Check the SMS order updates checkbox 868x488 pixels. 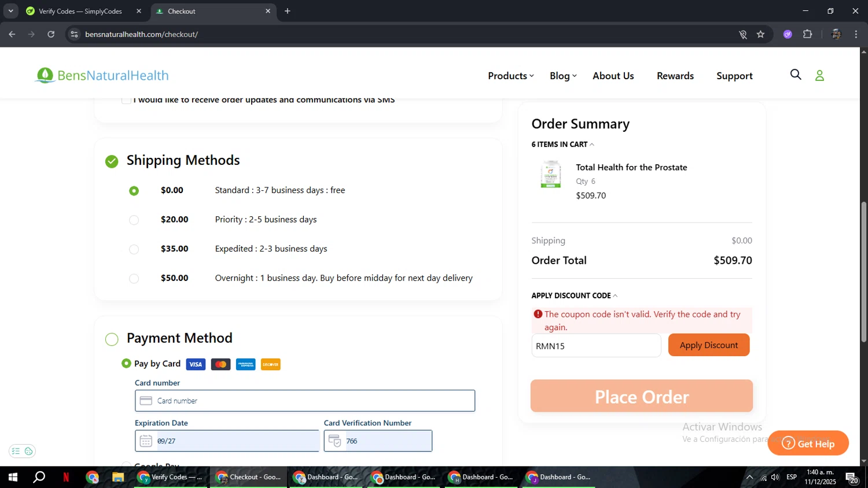(x=126, y=100)
